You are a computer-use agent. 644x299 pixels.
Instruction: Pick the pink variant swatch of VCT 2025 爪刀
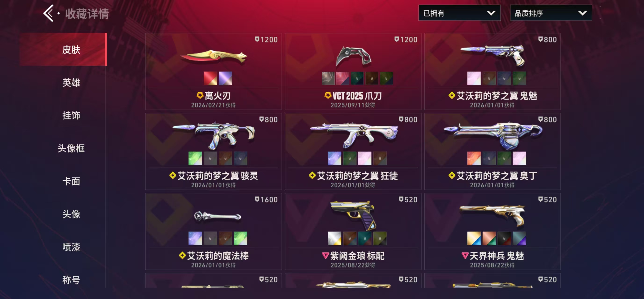tap(343, 78)
